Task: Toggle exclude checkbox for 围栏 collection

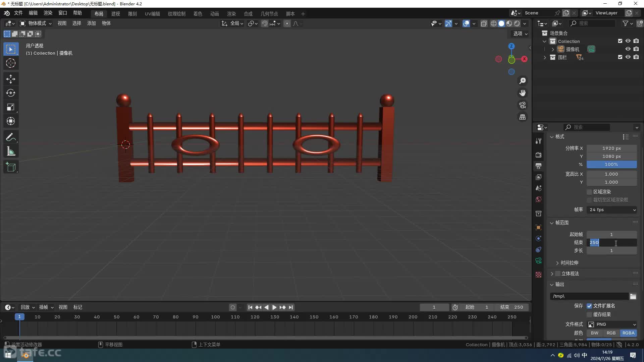Action: tap(620, 57)
